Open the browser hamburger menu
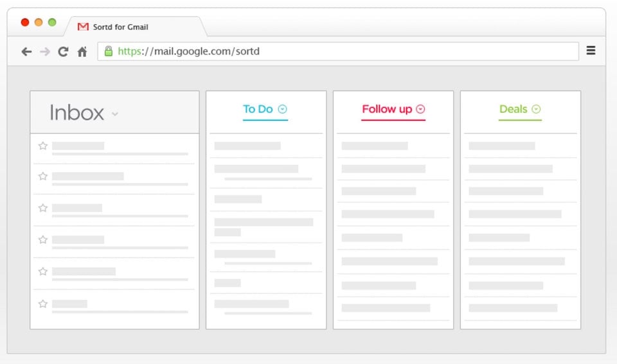The height and width of the screenshot is (364, 617). (x=591, y=50)
